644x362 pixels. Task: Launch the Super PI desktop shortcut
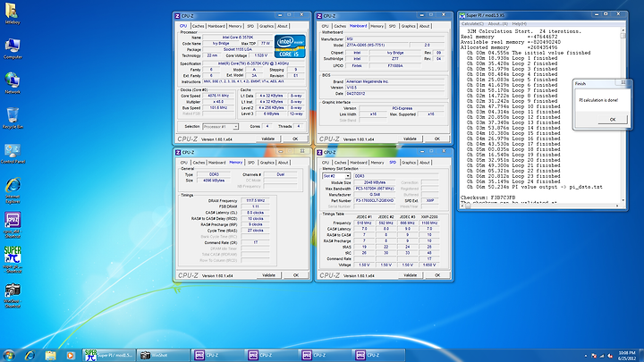(x=13, y=259)
